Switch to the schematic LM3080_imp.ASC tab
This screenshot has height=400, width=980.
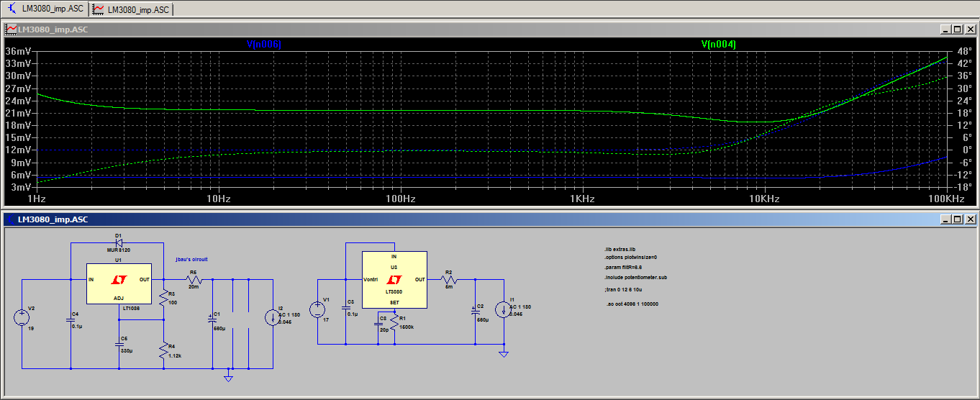pyautogui.click(x=45, y=9)
